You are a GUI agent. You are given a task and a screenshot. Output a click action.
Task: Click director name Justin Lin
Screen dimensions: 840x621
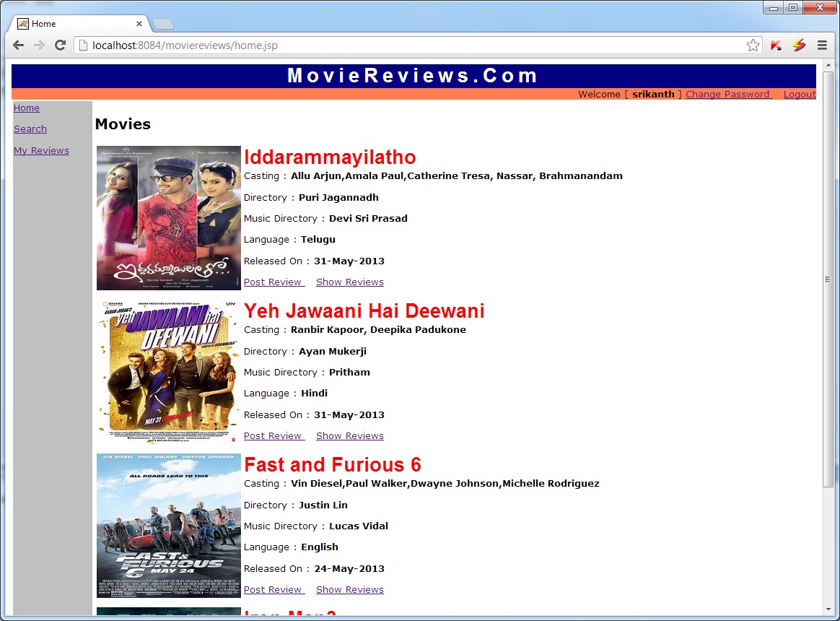[323, 505]
